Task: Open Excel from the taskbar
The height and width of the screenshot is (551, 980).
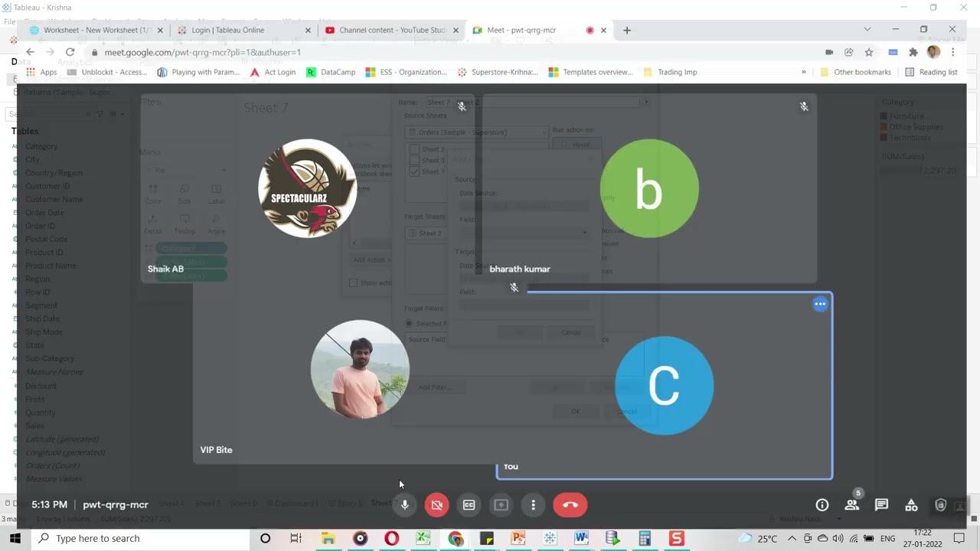Action: pyautogui.click(x=423, y=539)
